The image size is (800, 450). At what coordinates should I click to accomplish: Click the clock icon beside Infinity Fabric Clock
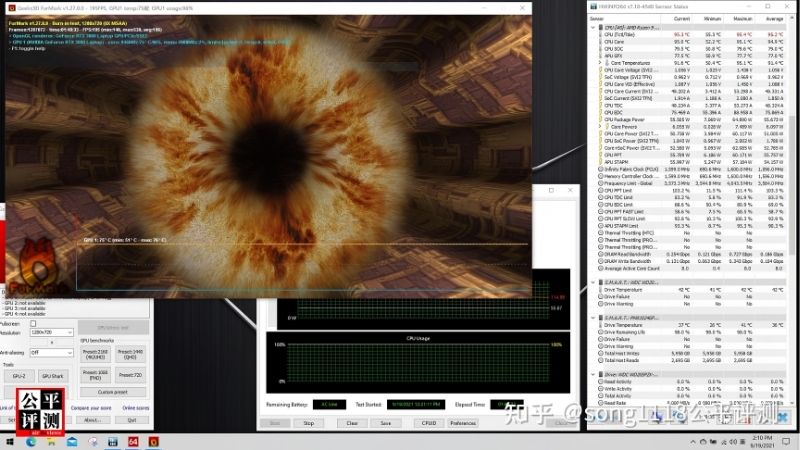(601, 169)
